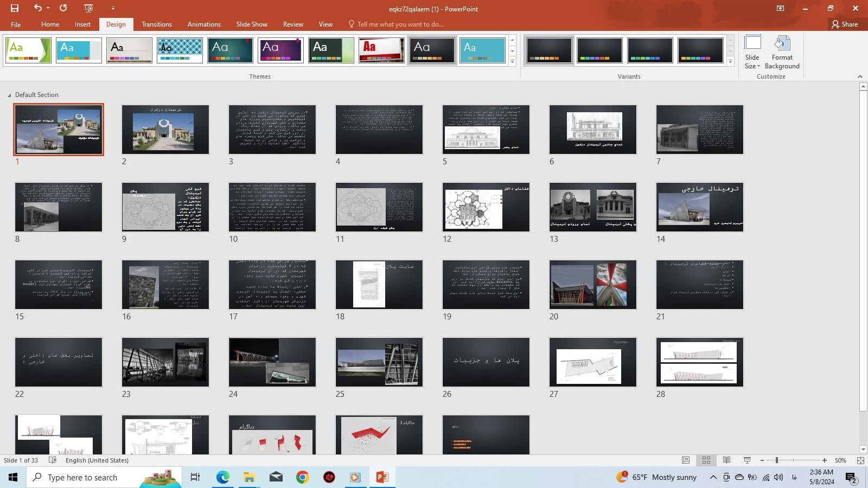Switch to Reading View in status bar
Image resolution: width=868 pixels, height=488 pixels.
[726, 460]
